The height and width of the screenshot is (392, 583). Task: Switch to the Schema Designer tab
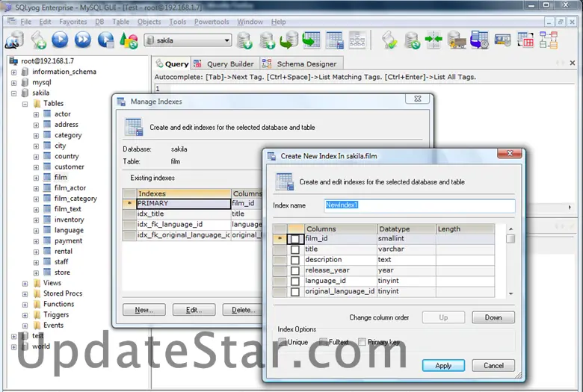[300, 64]
